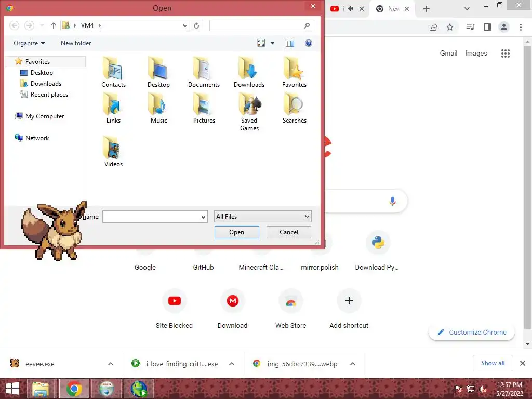Open Download Python shortcut
The image size is (532, 399).
click(x=377, y=252)
